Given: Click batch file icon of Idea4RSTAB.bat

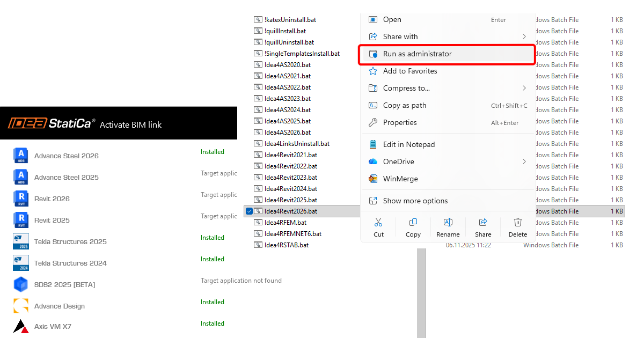Looking at the screenshot, I should (258, 245).
